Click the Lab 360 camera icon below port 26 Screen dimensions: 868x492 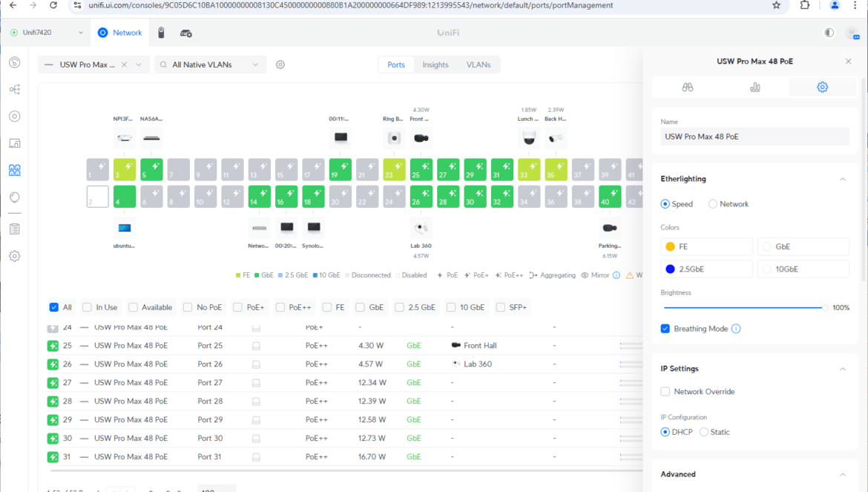421,228
